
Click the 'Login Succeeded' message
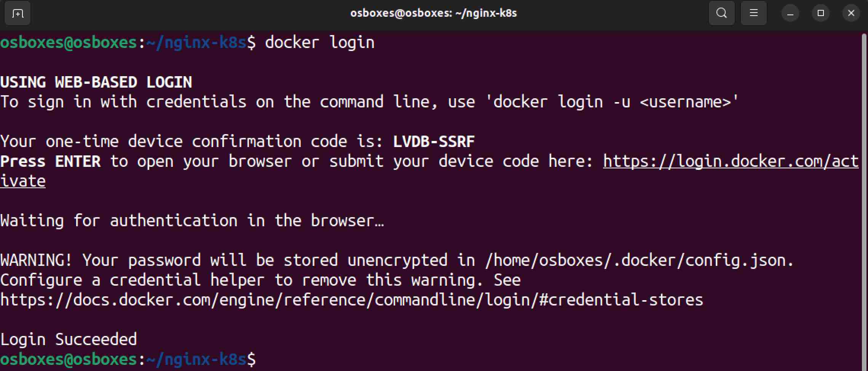tap(69, 339)
